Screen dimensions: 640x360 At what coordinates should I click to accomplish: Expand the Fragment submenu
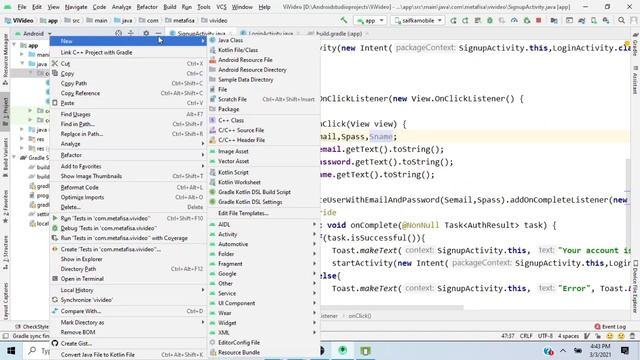(x=263, y=264)
